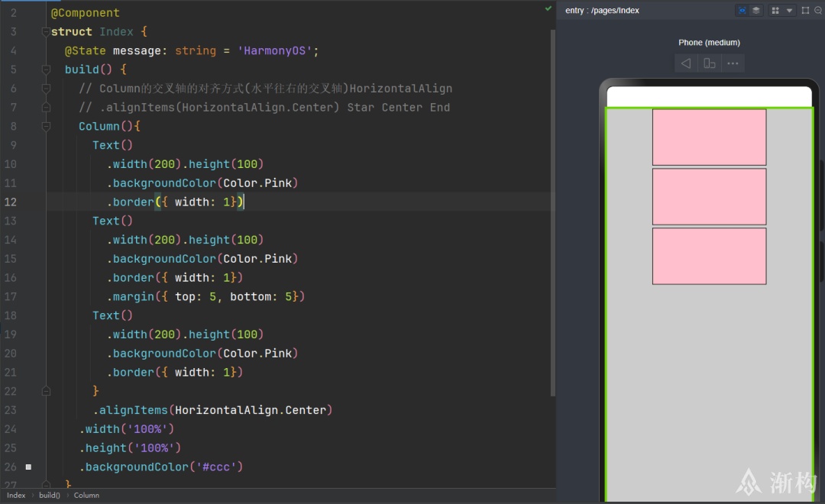Collapse the struct Index fold marker

[46, 32]
